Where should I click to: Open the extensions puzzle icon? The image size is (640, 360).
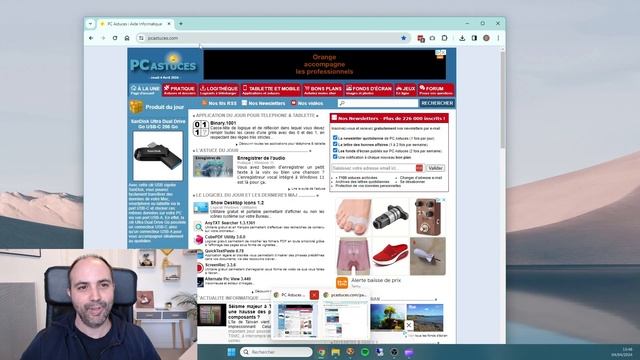[x=444, y=38]
